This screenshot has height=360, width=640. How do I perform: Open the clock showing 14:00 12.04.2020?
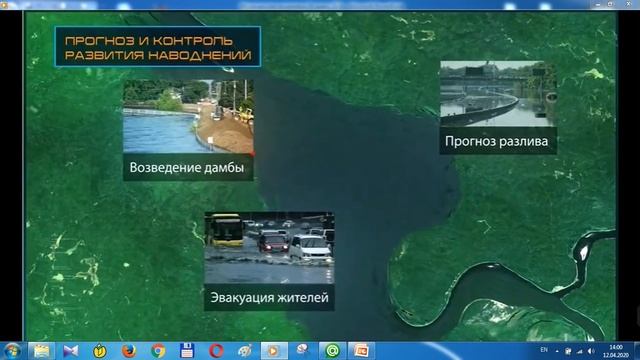click(x=616, y=351)
